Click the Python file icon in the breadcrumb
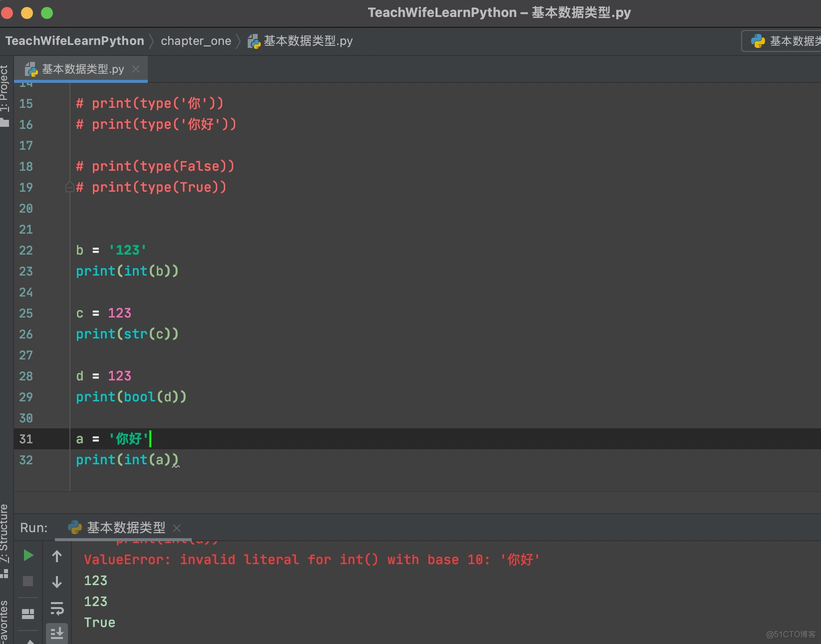821x644 pixels. coord(254,41)
